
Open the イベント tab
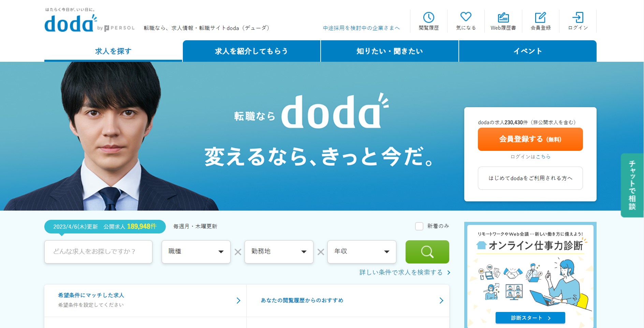[x=528, y=51]
